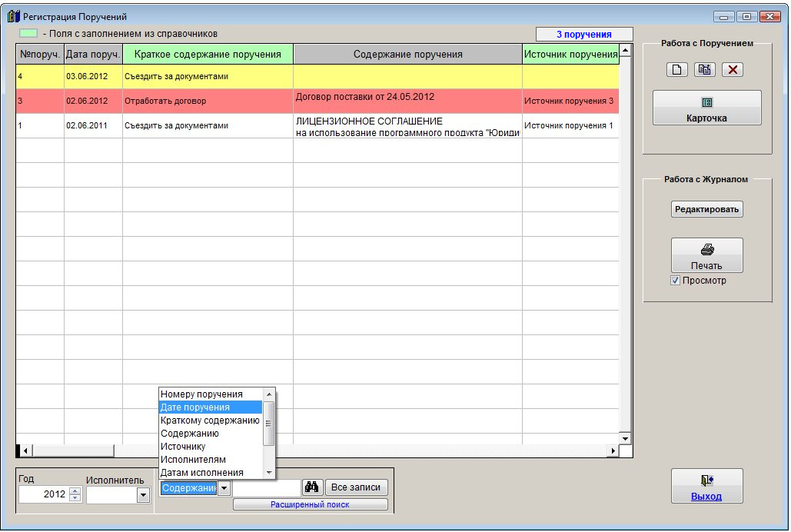Click the copy assignment icon
Screen dimensions: 791x532
(x=704, y=70)
